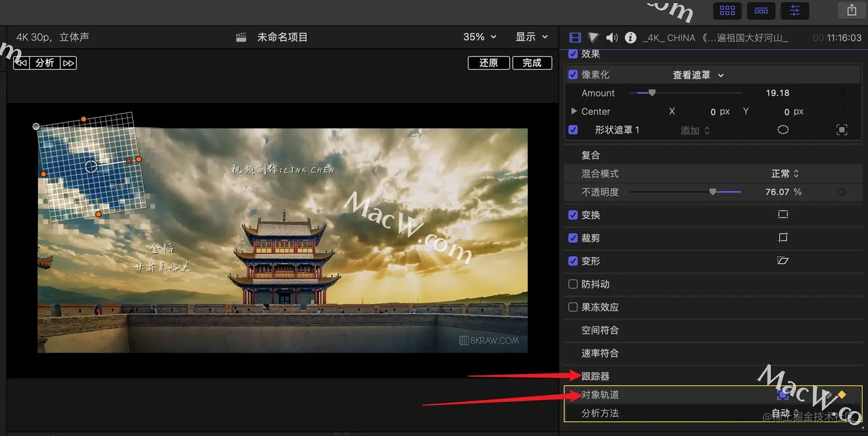
Task: Analyze forward with the forward arrows
Action: pyautogui.click(x=68, y=63)
